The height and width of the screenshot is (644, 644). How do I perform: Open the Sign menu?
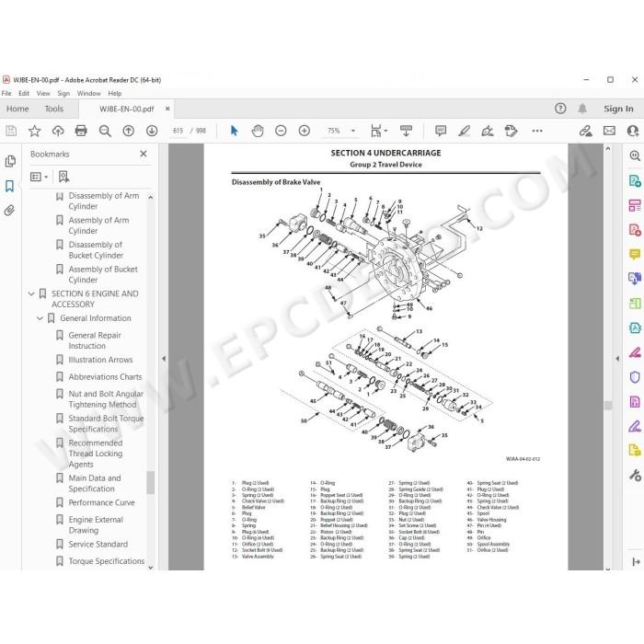click(x=63, y=93)
